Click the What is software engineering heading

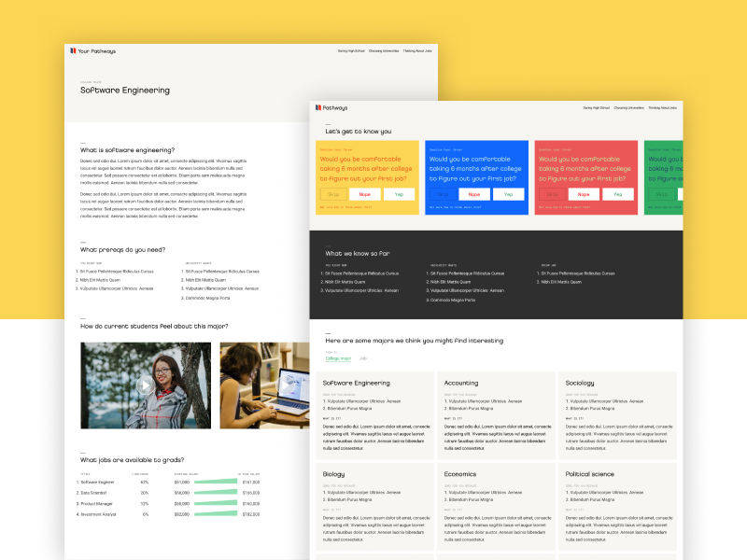click(127, 150)
